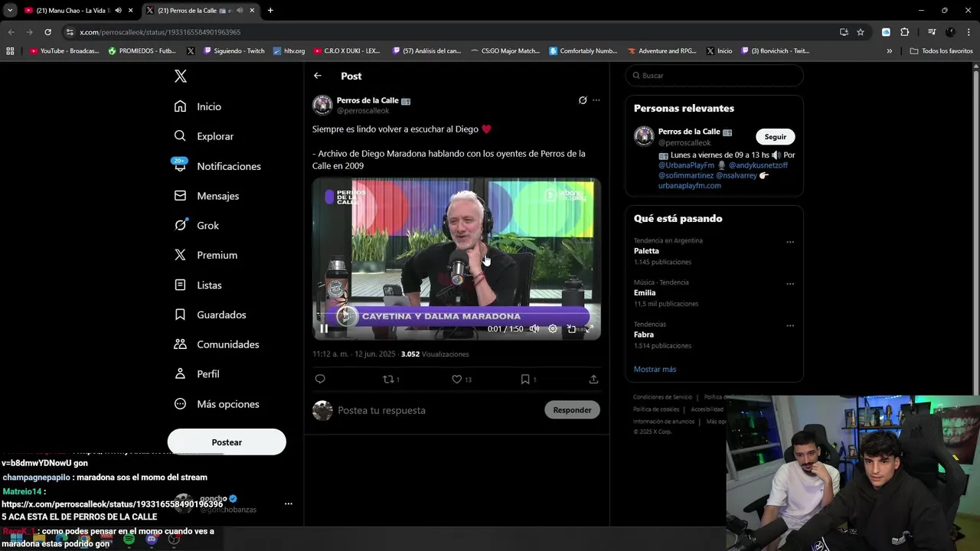980x551 pixels.
Task: Open the Siguiendo - Twitch bookmark
Action: coord(234,51)
